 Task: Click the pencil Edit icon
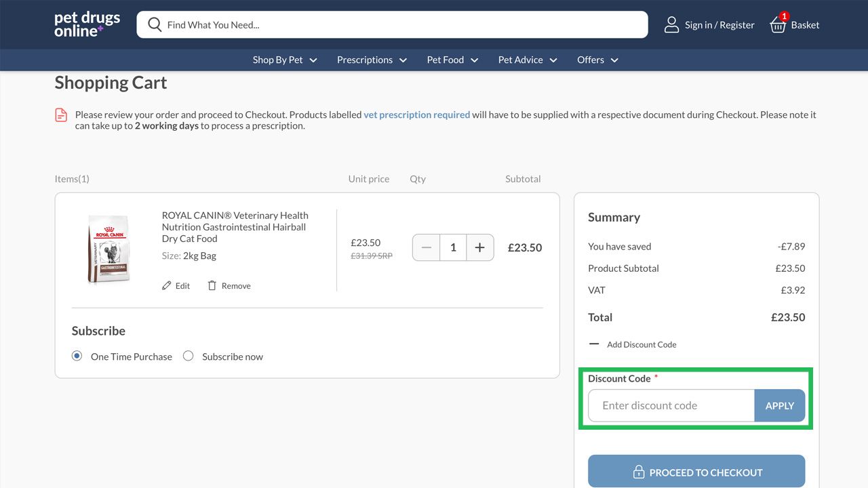[x=167, y=286]
